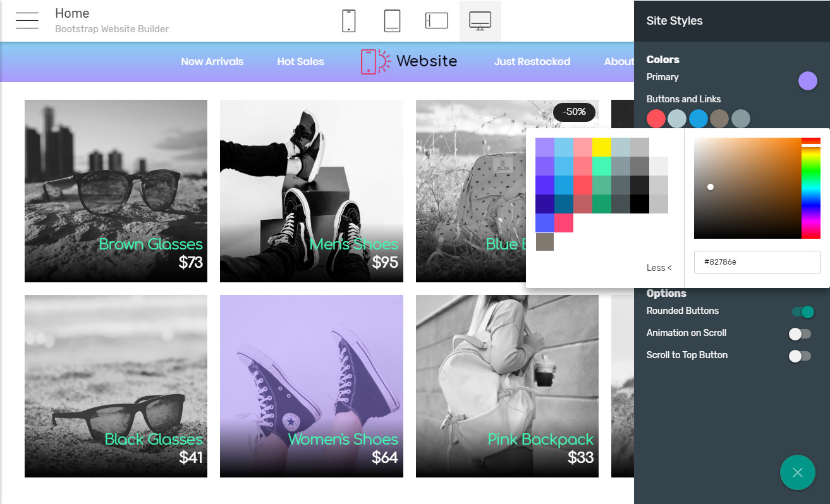Open the hamburger menu
The width and height of the screenshot is (830, 504).
[x=27, y=21]
